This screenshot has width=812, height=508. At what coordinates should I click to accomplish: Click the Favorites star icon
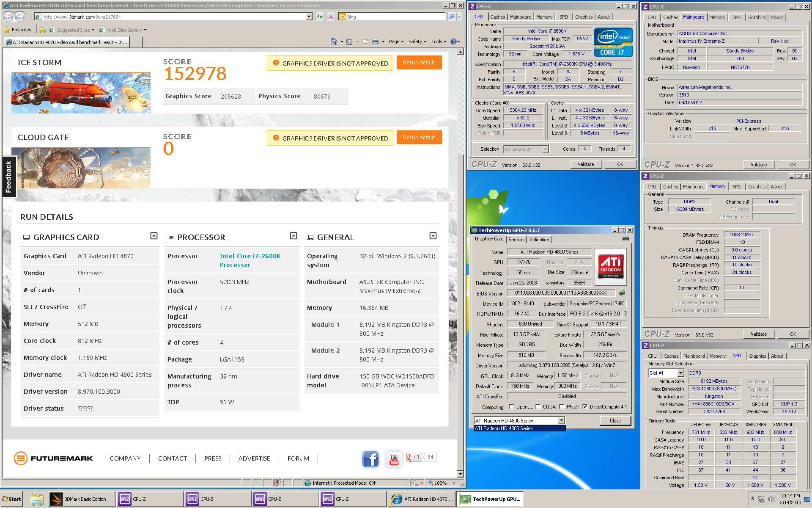coord(7,30)
